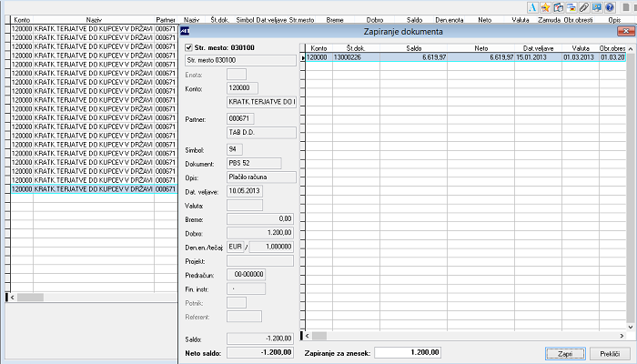Click Breme column header in background grid
Screen dimensions: 637x364
[x=335, y=19]
